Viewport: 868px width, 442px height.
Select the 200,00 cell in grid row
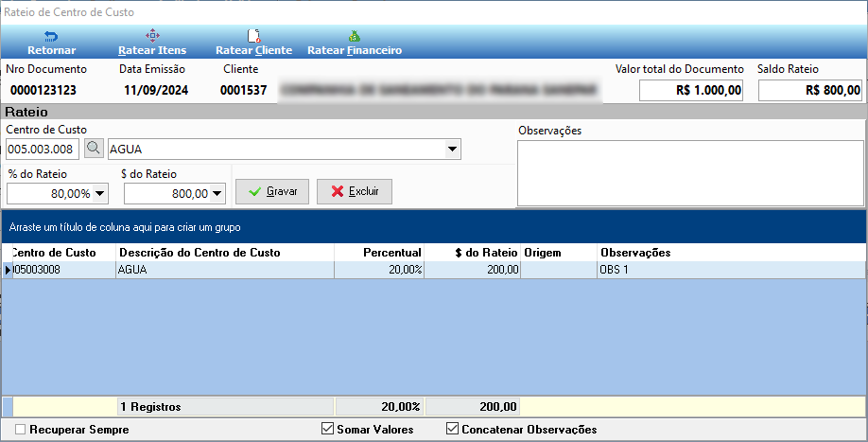[x=472, y=270]
